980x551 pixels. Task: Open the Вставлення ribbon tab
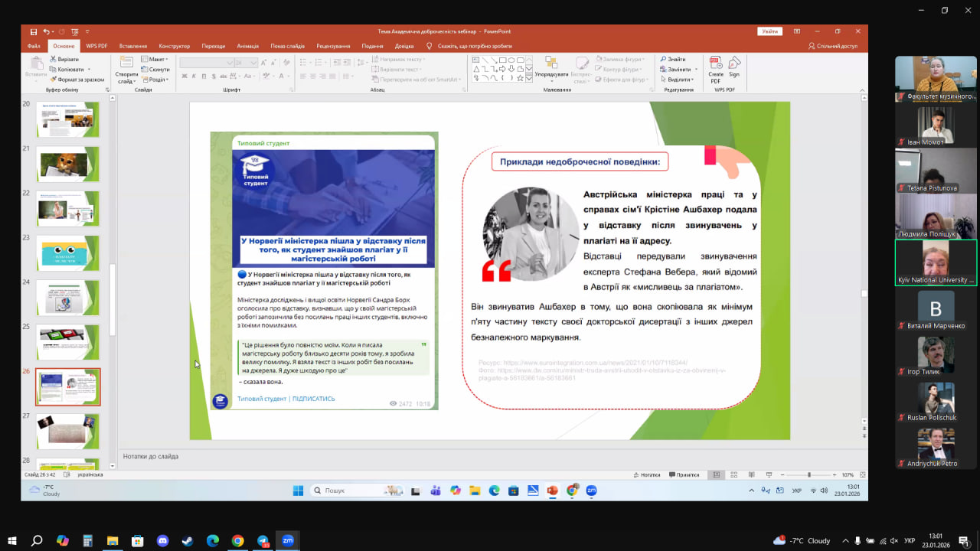133,46
